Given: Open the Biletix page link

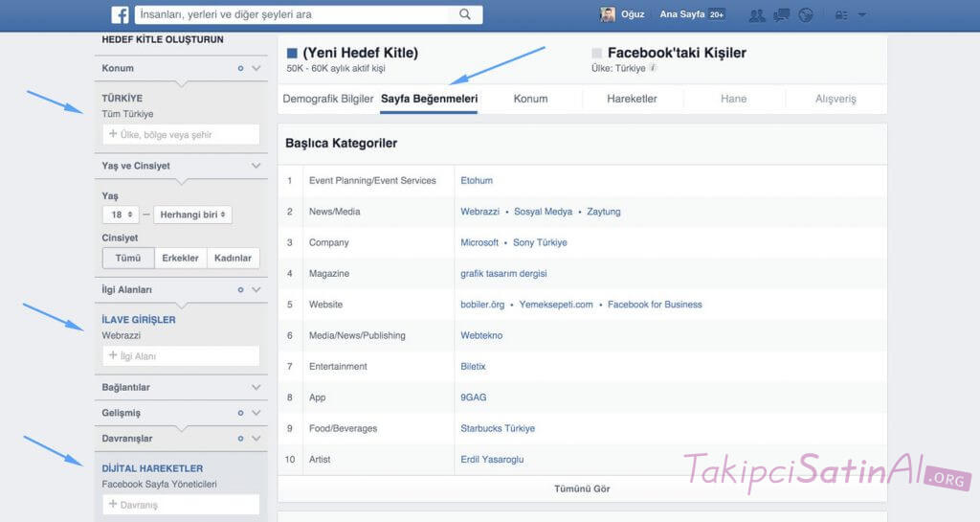Looking at the screenshot, I should point(473,366).
